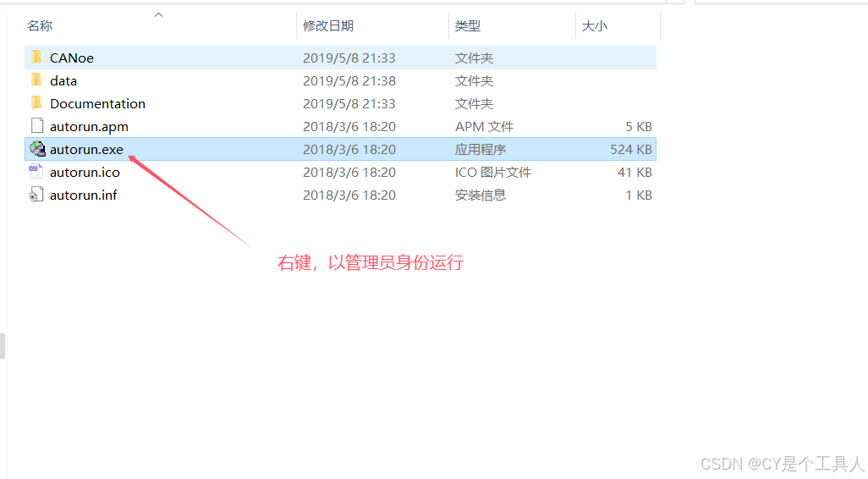Click the 2019/5/8 21:38 date cell
Screen dimensions: 868x479
click(349, 81)
